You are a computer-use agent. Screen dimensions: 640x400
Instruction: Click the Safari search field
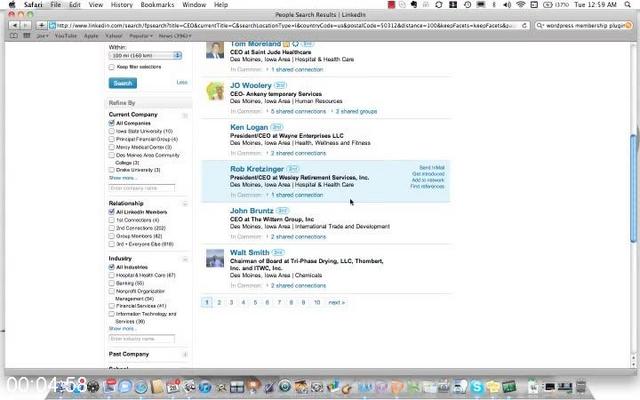point(584,25)
